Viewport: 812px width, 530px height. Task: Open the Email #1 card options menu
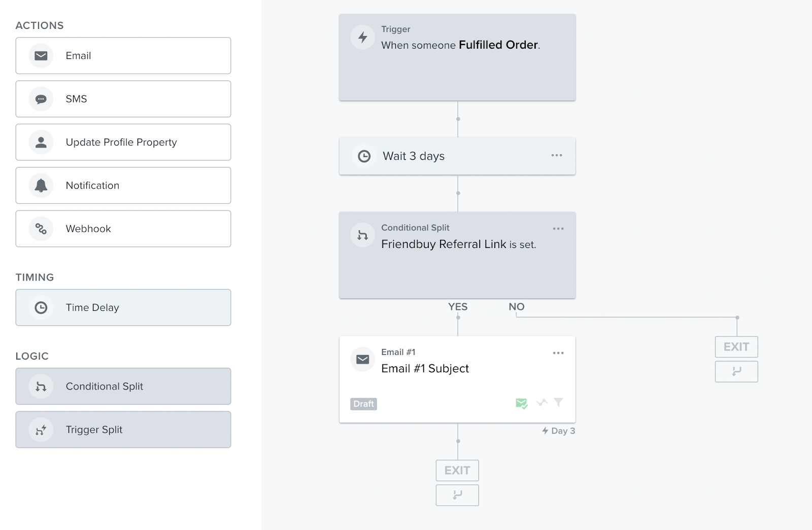[x=558, y=353]
